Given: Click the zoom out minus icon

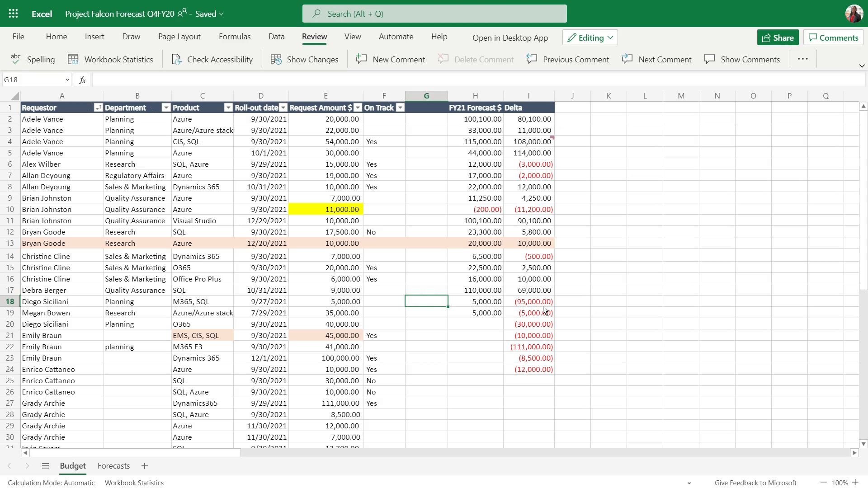Looking at the screenshot, I should [x=824, y=483].
